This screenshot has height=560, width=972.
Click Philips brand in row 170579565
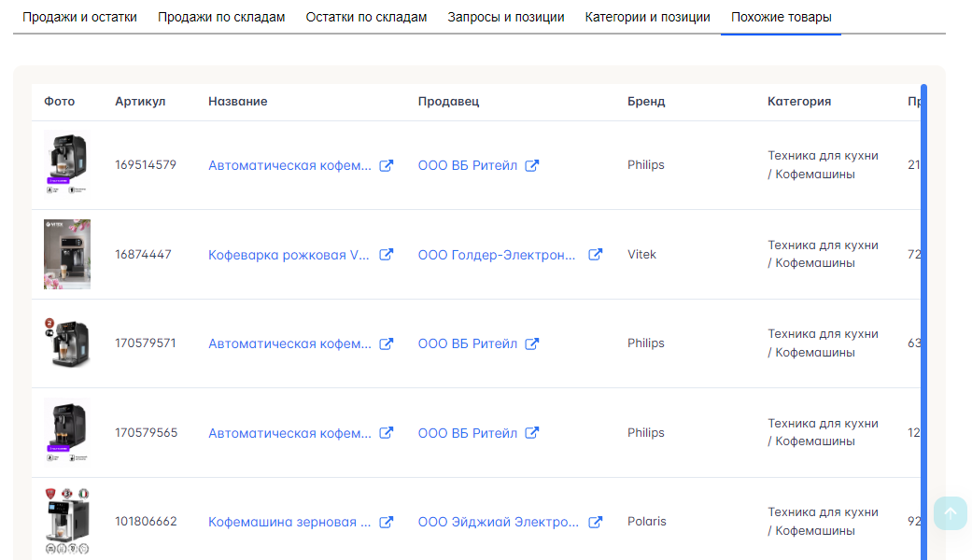point(646,432)
